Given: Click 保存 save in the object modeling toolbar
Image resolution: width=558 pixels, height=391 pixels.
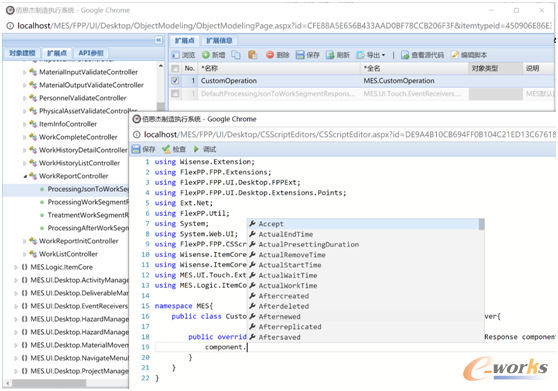Looking at the screenshot, I should click(x=308, y=55).
